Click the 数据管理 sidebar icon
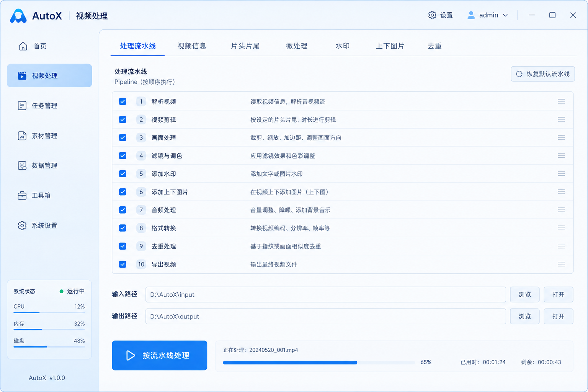 [x=22, y=165]
